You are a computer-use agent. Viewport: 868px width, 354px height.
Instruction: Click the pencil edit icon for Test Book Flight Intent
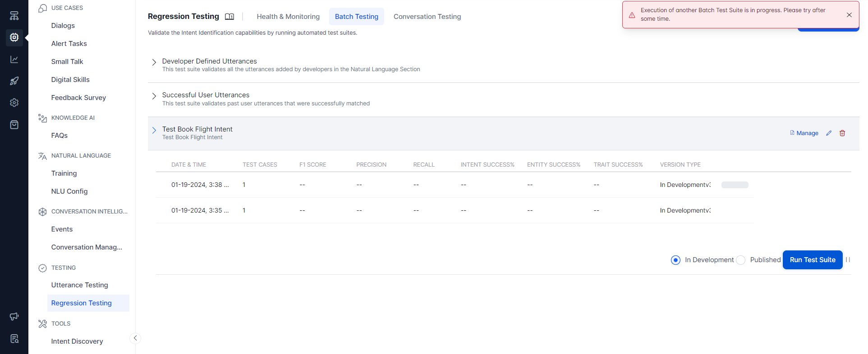(x=829, y=133)
